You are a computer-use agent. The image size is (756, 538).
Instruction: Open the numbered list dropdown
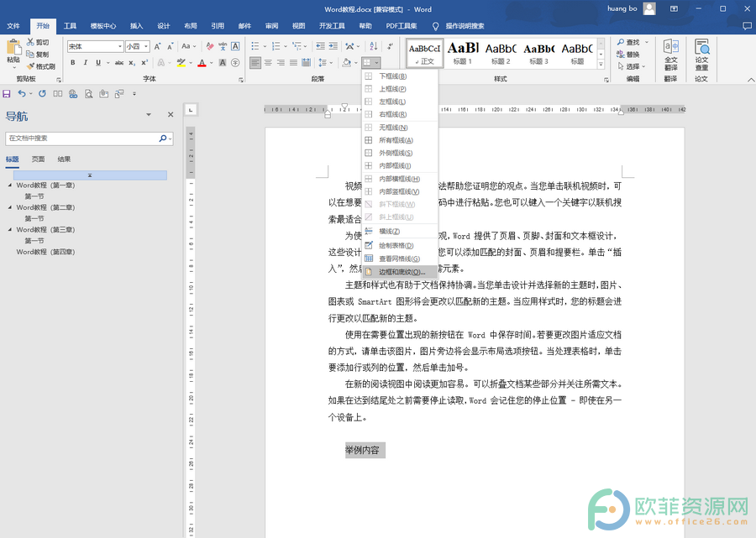coord(286,47)
